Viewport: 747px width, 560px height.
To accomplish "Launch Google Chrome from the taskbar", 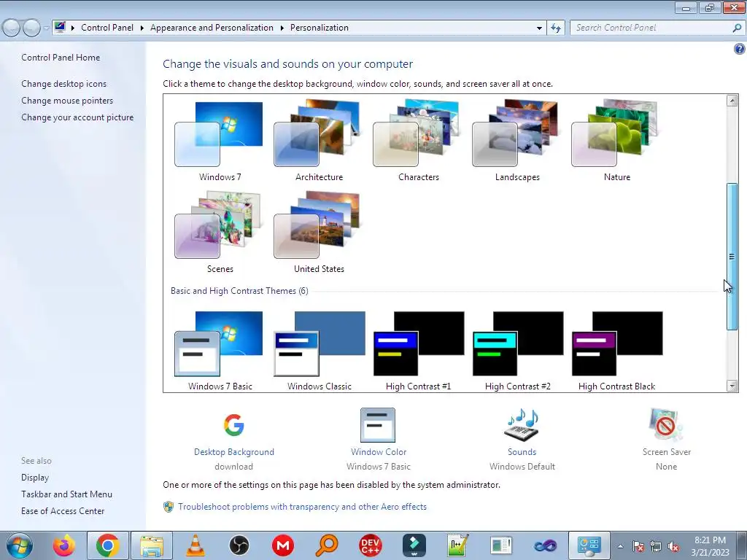I will 107,545.
